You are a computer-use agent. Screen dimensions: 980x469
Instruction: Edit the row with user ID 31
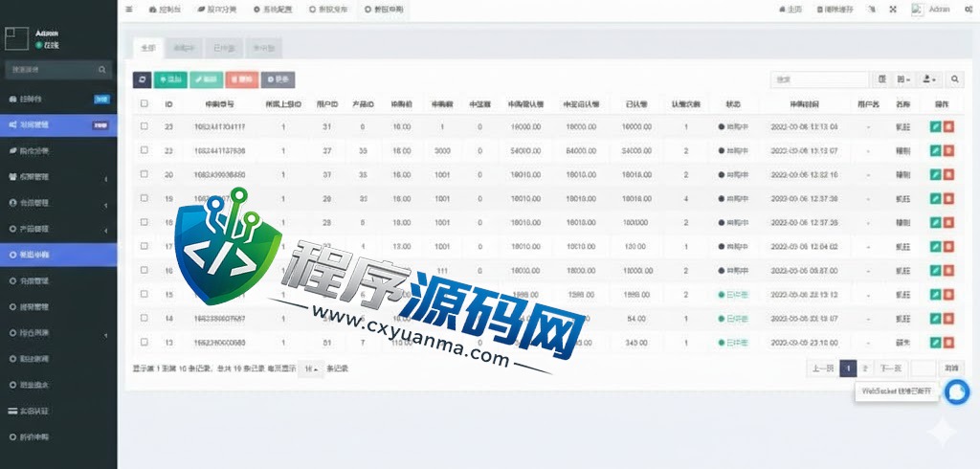(x=935, y=126)
